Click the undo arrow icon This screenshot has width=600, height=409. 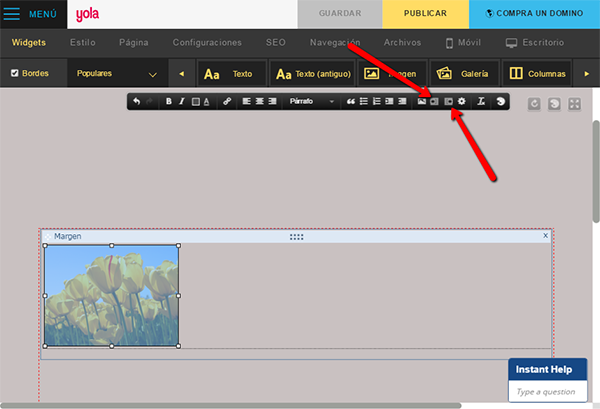tap(137, 102)
